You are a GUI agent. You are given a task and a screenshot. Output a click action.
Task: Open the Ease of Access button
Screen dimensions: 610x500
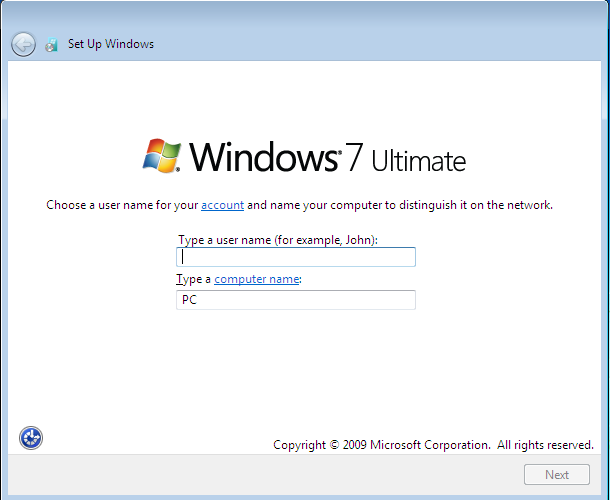[x=31, y=438]
